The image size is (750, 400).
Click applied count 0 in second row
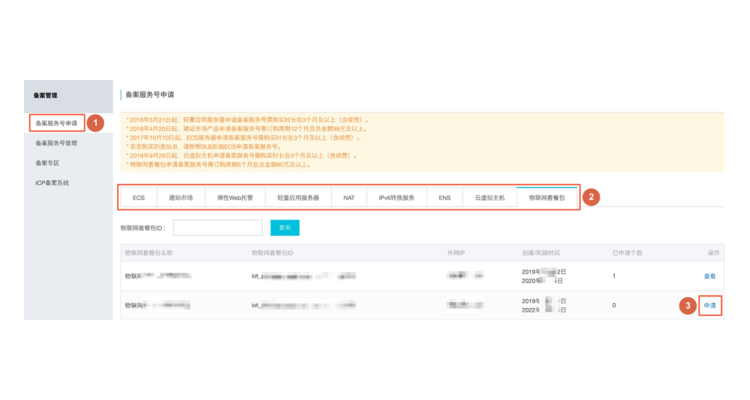pos(614,305)
